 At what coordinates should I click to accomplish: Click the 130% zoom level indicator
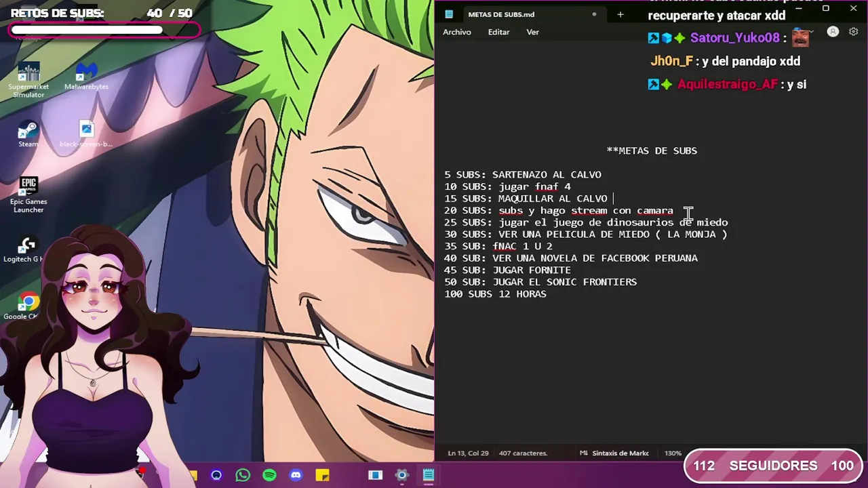(x=673, y=453)
